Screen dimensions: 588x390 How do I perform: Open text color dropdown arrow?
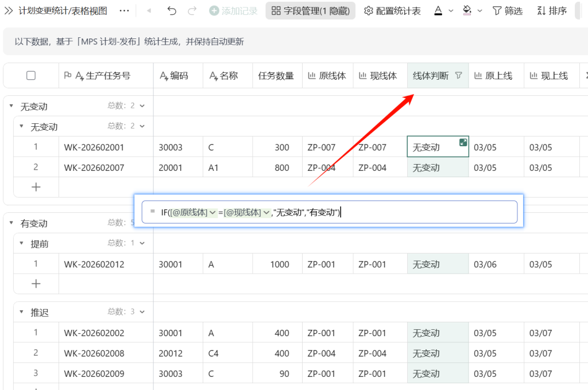pyautogui.click(x=451, y=11)
